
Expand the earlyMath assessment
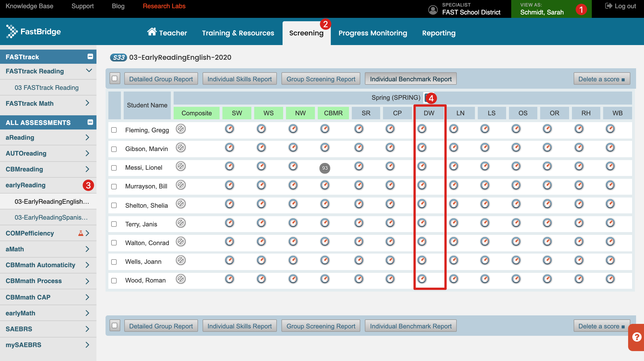(87, 313)
